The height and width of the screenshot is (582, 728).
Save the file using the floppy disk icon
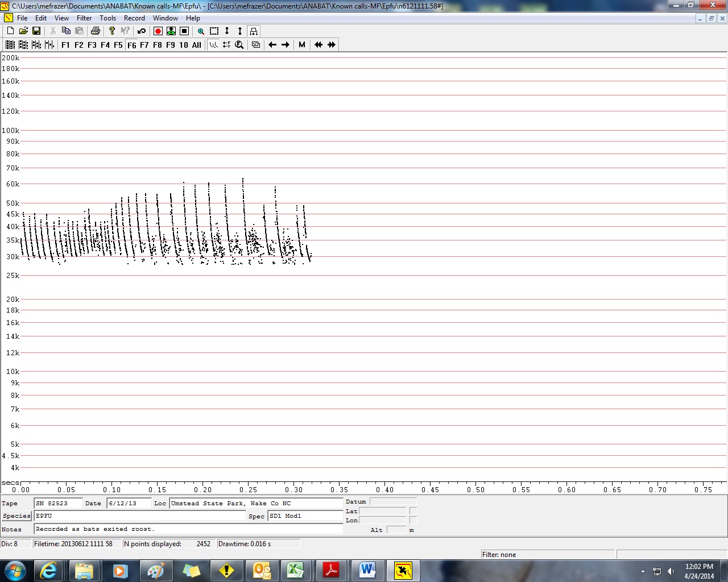point(36,31)
